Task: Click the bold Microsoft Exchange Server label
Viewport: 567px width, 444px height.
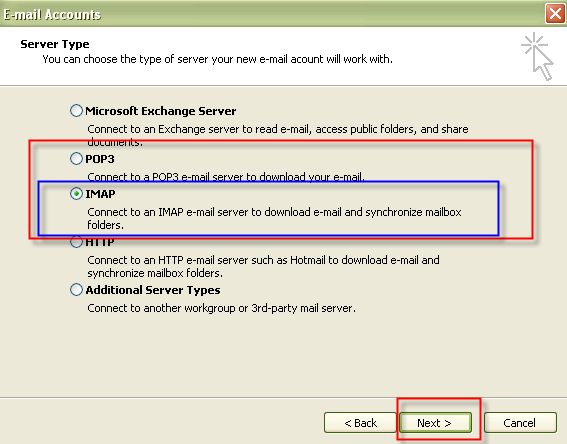Action: click(x=161, y=111)
